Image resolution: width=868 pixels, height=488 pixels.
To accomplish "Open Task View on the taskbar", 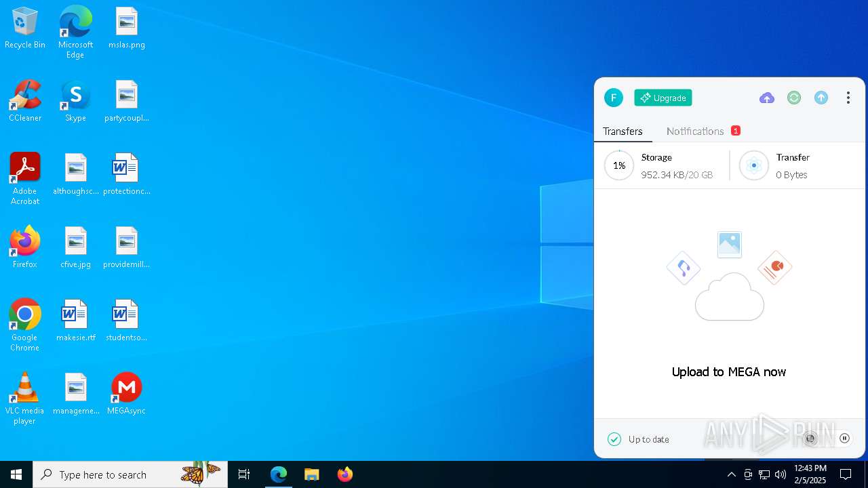I will pyautogui.click(x=244, y=474).
